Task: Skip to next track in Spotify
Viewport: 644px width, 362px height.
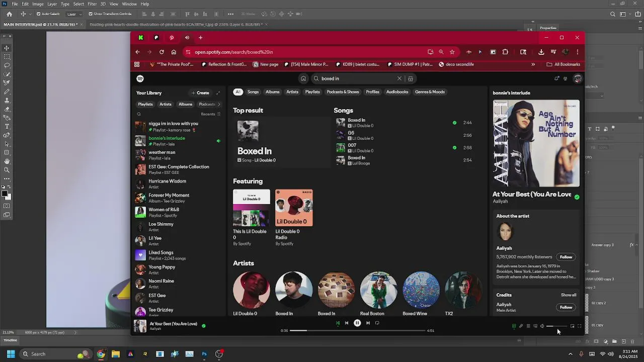Action: coord(368,323)
